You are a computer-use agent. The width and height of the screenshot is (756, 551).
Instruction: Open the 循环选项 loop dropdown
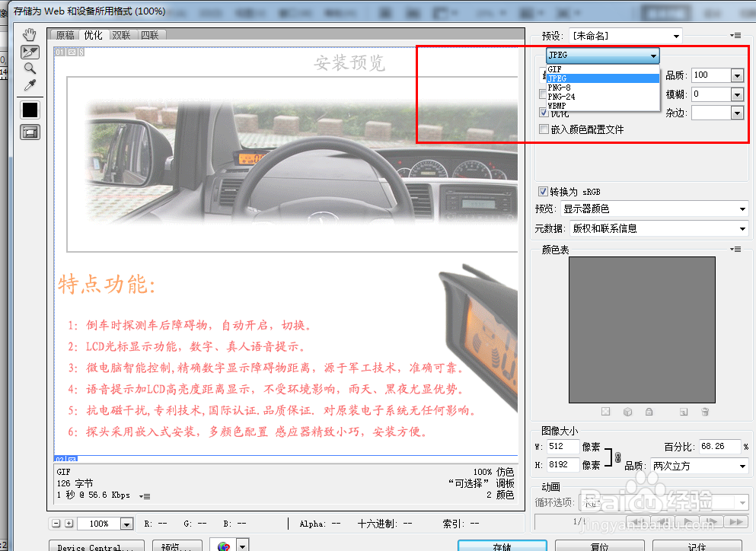click(x=663, y=503)
